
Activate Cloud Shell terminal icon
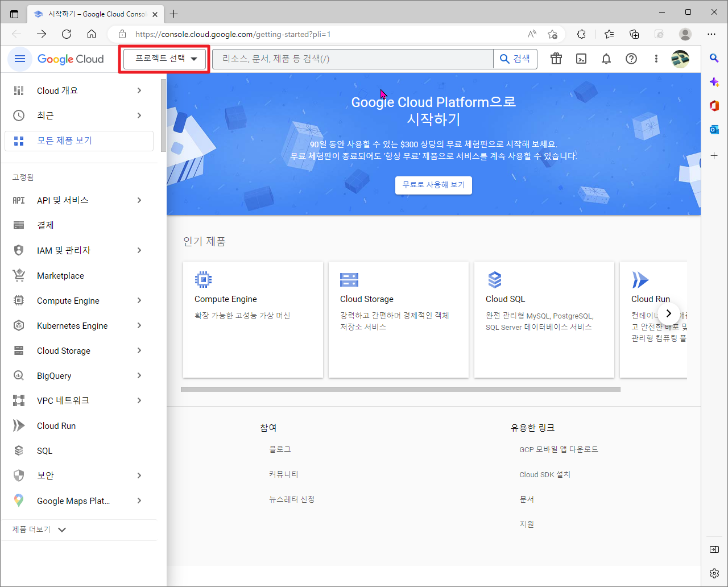[581, 59]
